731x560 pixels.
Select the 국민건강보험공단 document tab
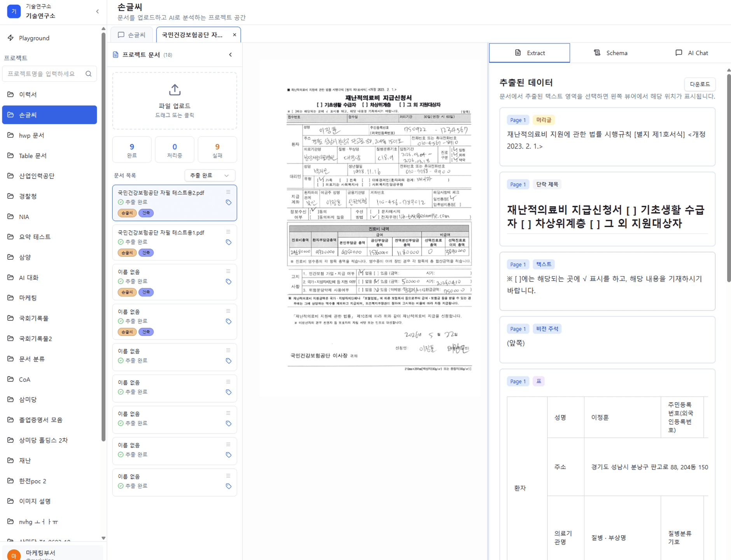coord(198,35)
